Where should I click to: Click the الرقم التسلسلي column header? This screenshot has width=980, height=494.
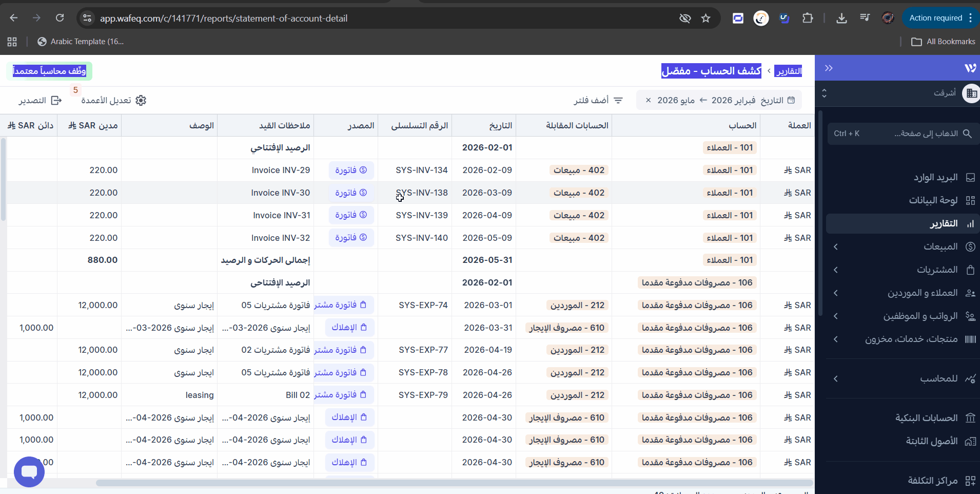(x=415, y=125)
